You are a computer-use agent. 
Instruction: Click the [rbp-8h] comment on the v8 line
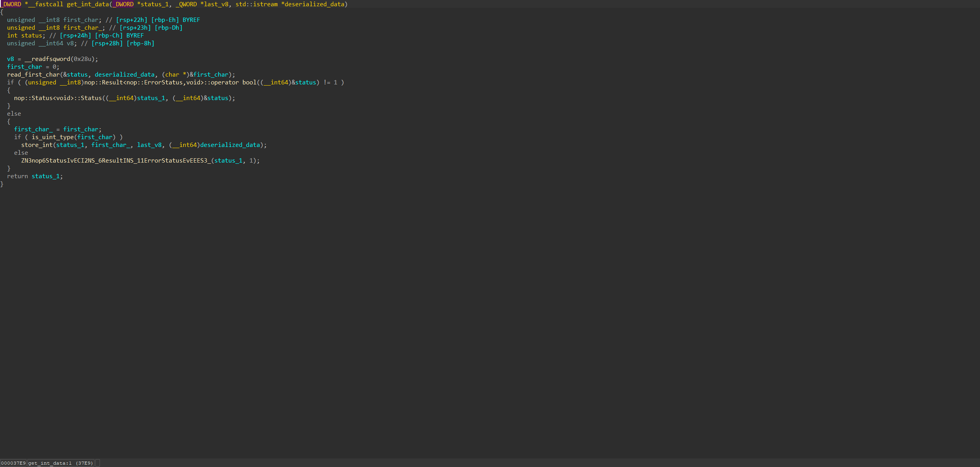point(141,43)
